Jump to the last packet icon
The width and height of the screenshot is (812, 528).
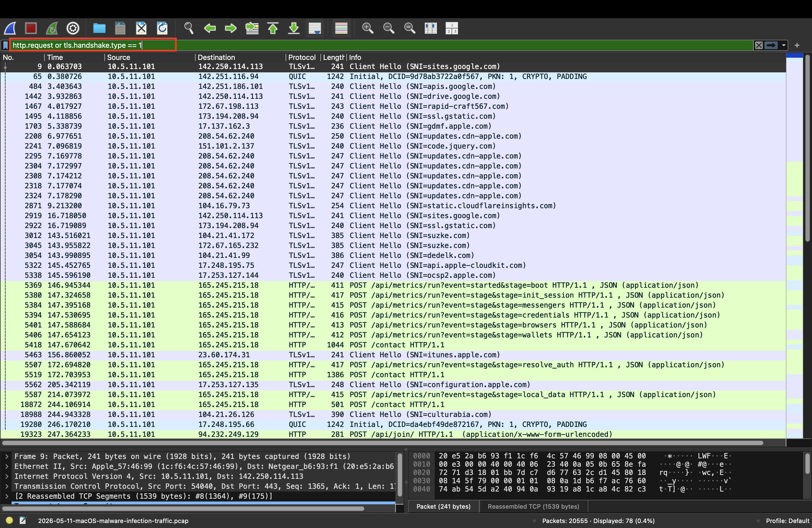point(294,28)
